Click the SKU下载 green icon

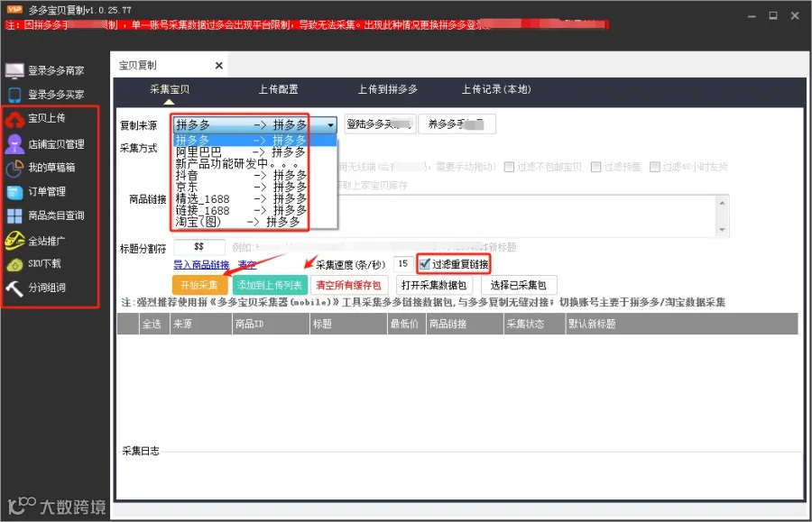coord(14,264)
